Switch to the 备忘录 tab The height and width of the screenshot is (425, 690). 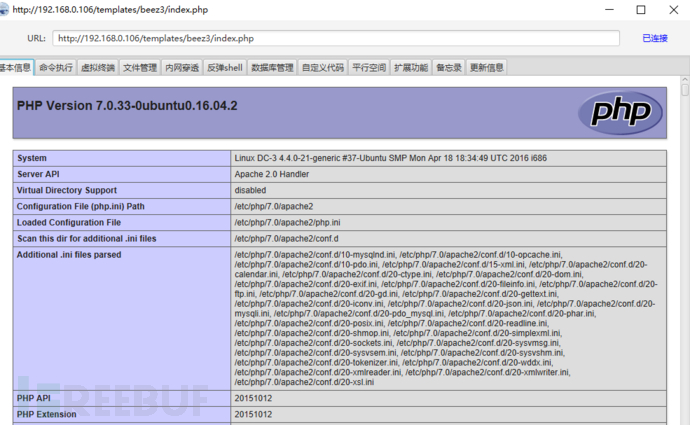[449, 67]
